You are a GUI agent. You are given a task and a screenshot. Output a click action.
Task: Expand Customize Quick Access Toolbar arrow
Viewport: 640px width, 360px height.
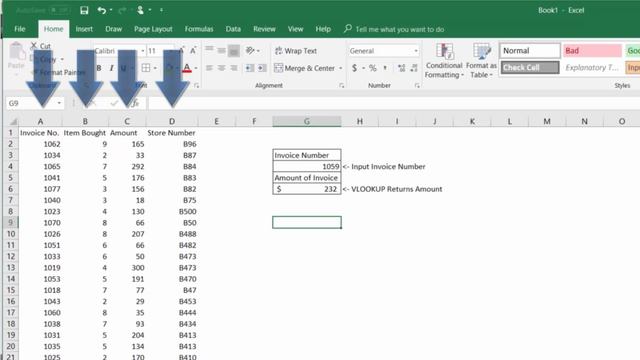[161, 10]
